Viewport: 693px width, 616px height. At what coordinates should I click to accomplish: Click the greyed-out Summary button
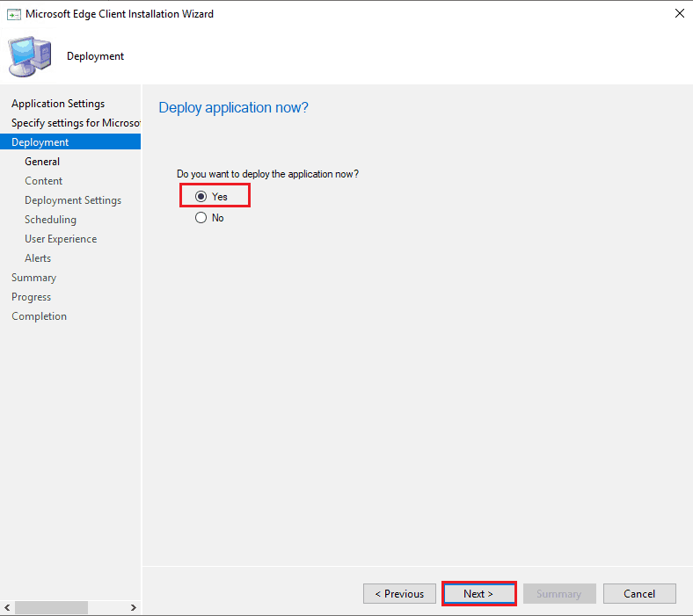coord(559,593)
